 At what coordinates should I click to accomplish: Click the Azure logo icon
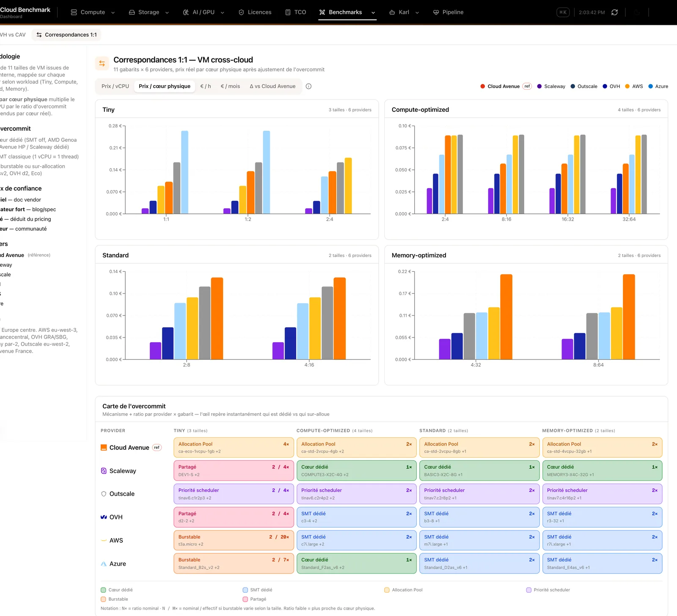click(104, 564)
